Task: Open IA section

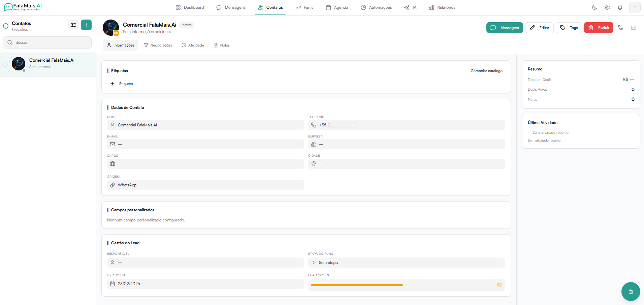Action: point(410,7)
